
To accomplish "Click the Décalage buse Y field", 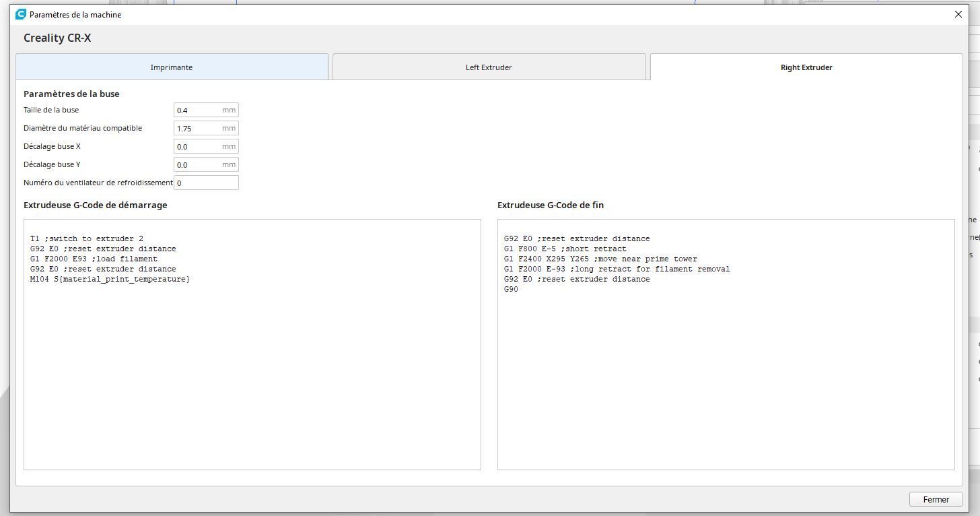I will click(206, 164).
